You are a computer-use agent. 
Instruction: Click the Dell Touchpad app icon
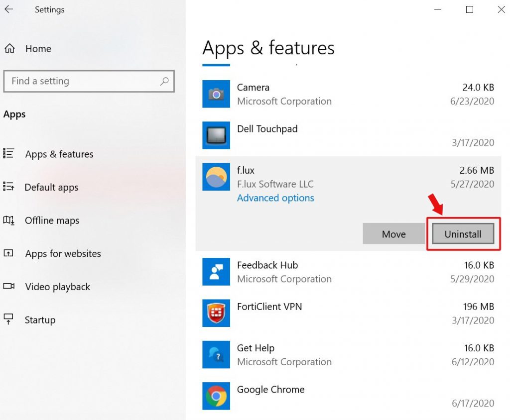tap(216, 135)
